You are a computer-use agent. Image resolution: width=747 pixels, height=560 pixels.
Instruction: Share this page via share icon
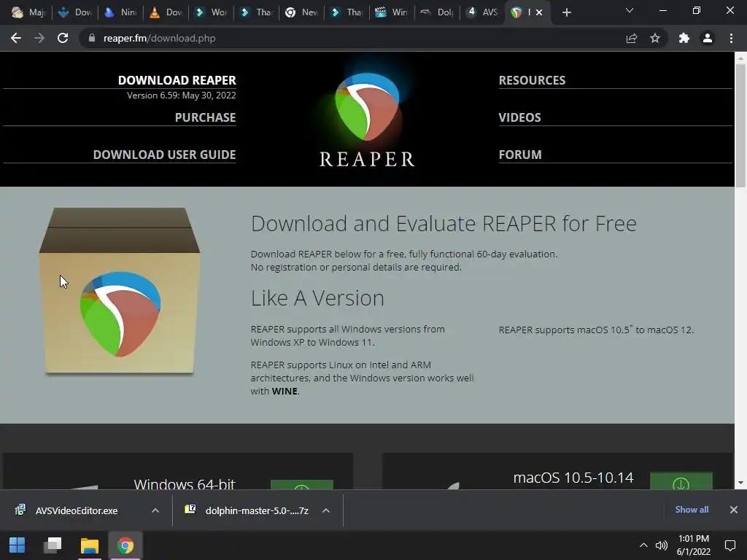click(x=632, y=38)
